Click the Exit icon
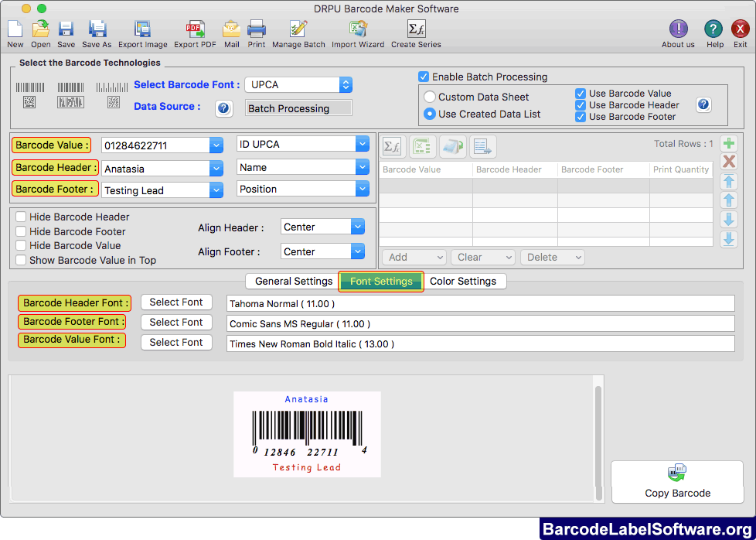Image resolution: width=756 pixels, height=540 pixels. pos(740,29)
